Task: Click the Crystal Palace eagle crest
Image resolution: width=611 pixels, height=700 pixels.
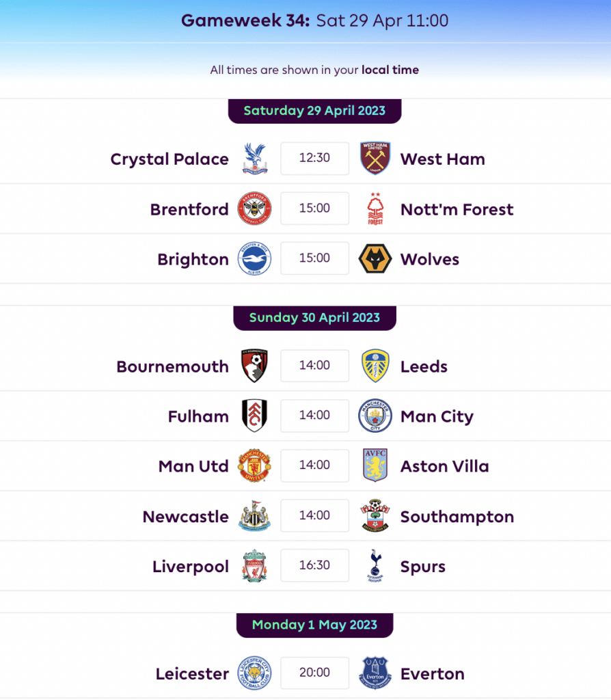Action: tap(254, 159)
